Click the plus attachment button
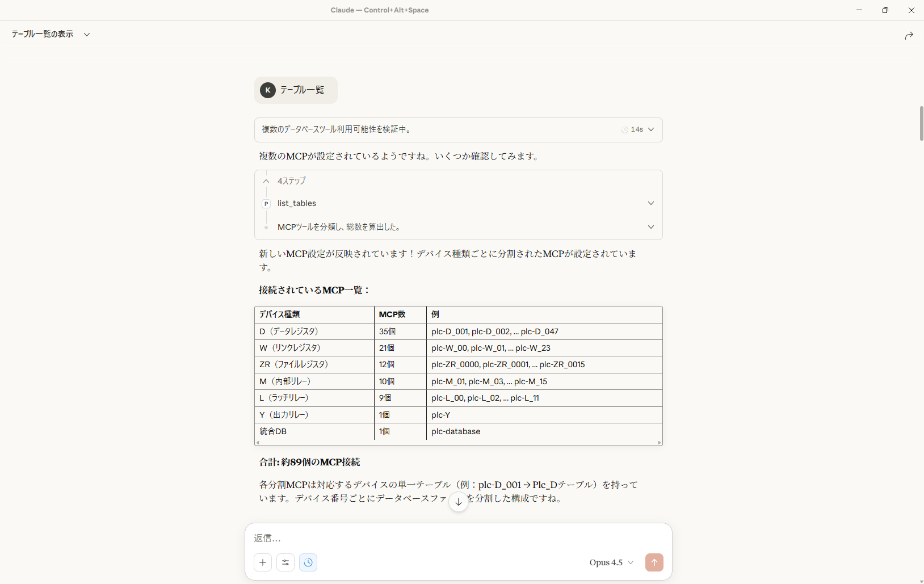The image size is (924, 584). (263, 562)
